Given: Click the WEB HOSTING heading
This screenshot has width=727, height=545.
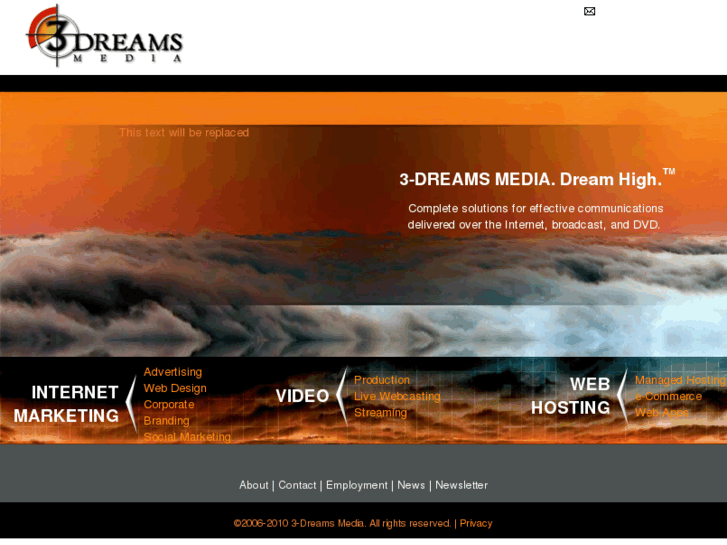Looking at the screenshot, I should point(571,396).
